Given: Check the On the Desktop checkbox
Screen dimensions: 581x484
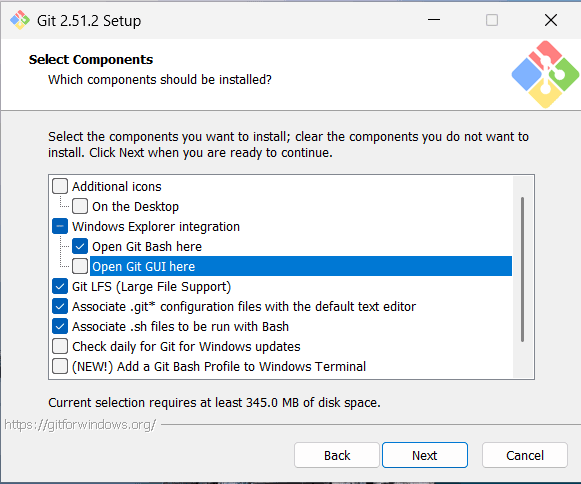Looking at the screenshot, I should tap(80, 206).
